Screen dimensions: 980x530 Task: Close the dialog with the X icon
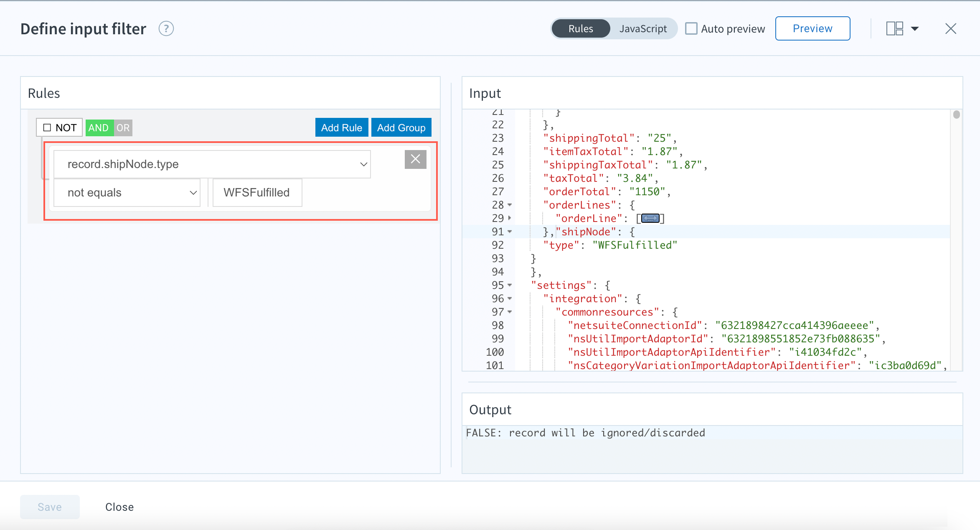951,29
